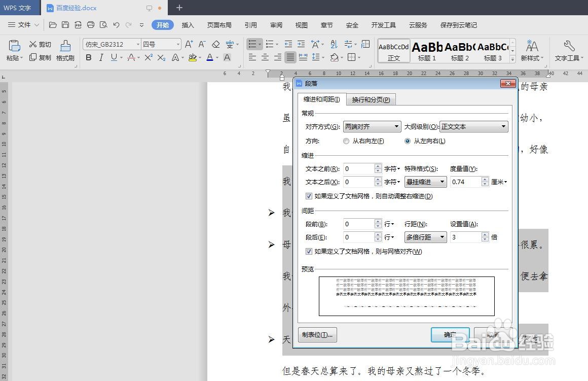
Task: Center align the text
Action: click(x=265, y=57)
